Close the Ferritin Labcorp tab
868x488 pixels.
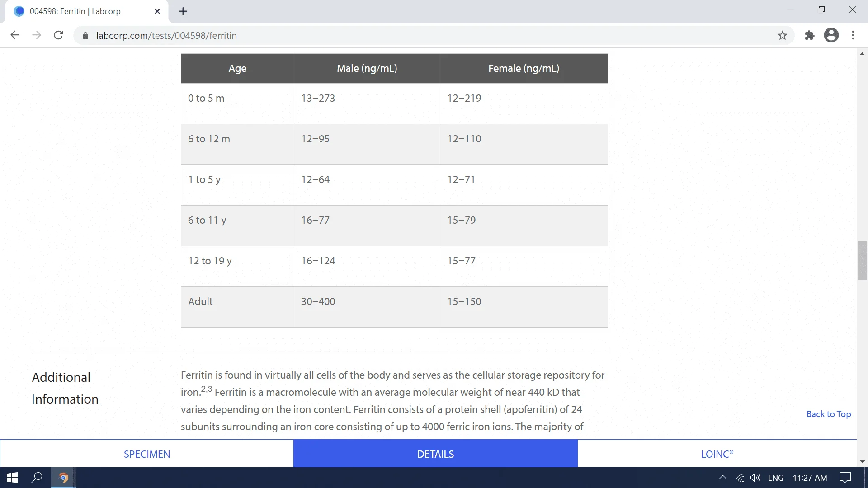pyautogui.click(x=157, y=11)
